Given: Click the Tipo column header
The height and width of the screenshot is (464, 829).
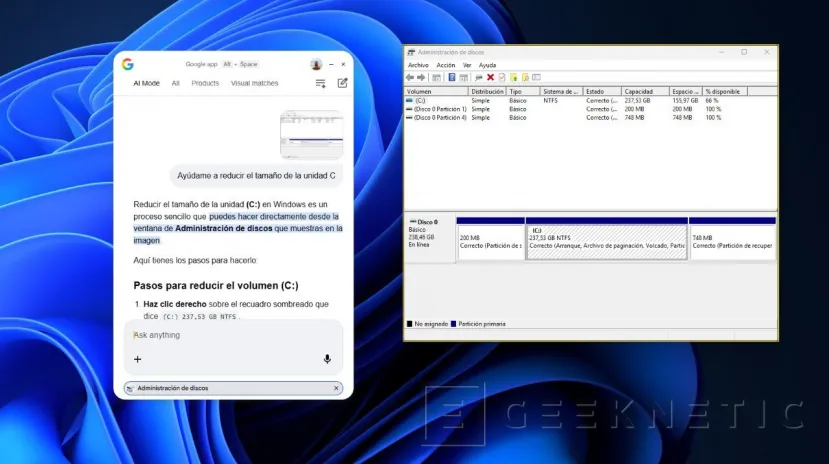Looking at the screenshot, I should coord(523,91).
